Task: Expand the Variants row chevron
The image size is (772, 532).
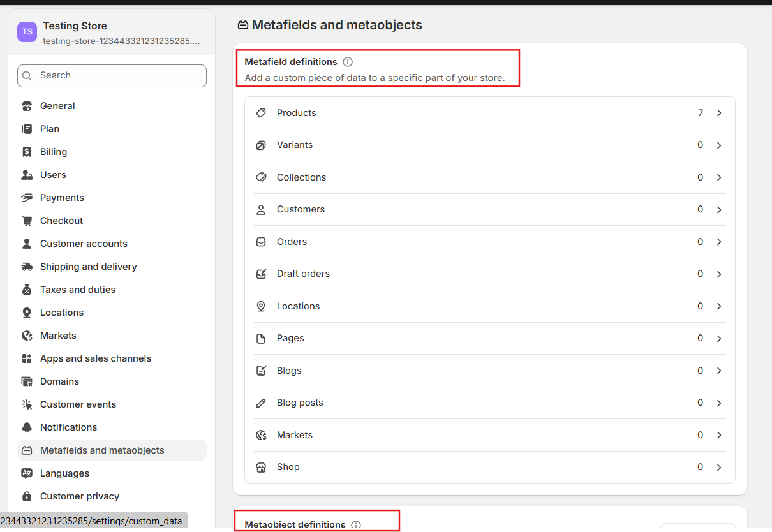Action: (719, 145)
